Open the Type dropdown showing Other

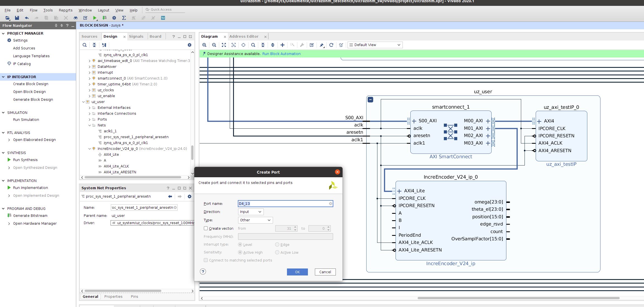[x=255, y=220]
